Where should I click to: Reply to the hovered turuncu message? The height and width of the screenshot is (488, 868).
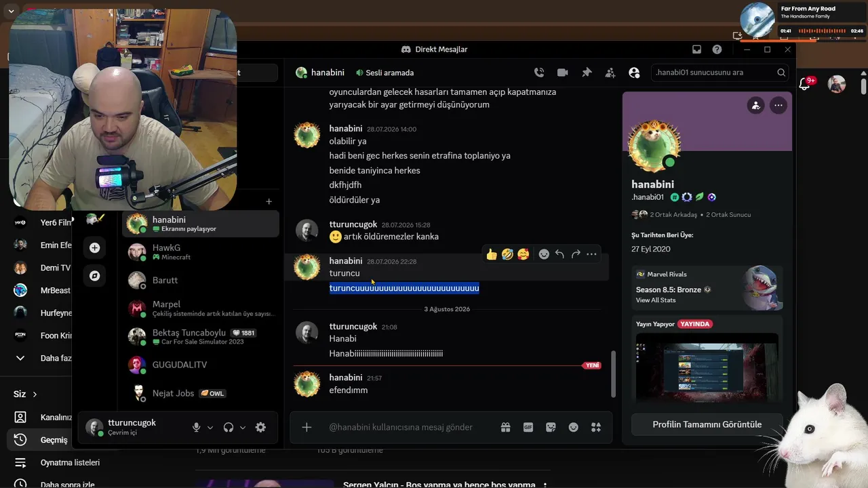pyautogui.click(x=559, y=254)
